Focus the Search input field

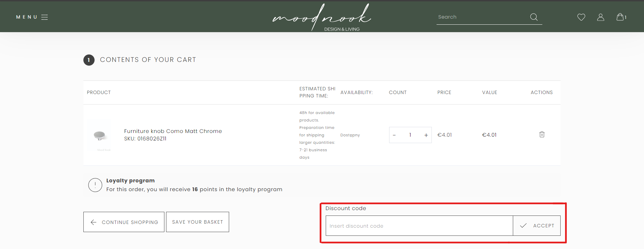coord(481,17)
